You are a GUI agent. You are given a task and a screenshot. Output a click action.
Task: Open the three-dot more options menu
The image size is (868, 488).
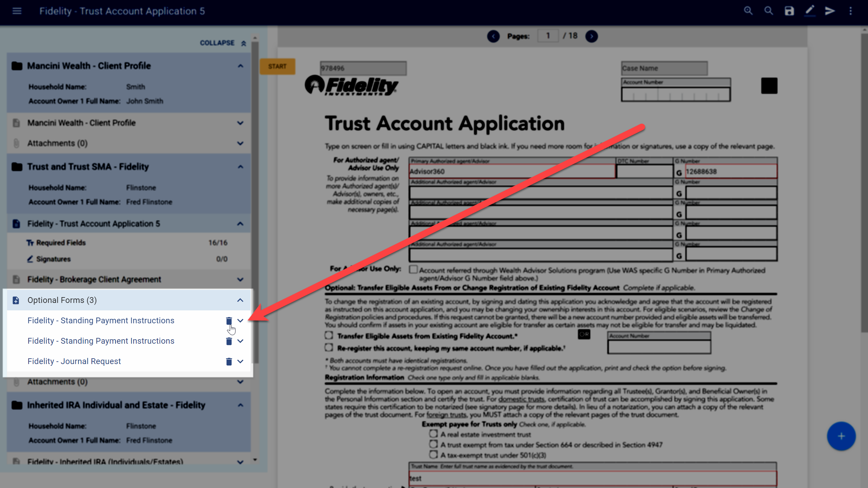[x=851, y=11]
